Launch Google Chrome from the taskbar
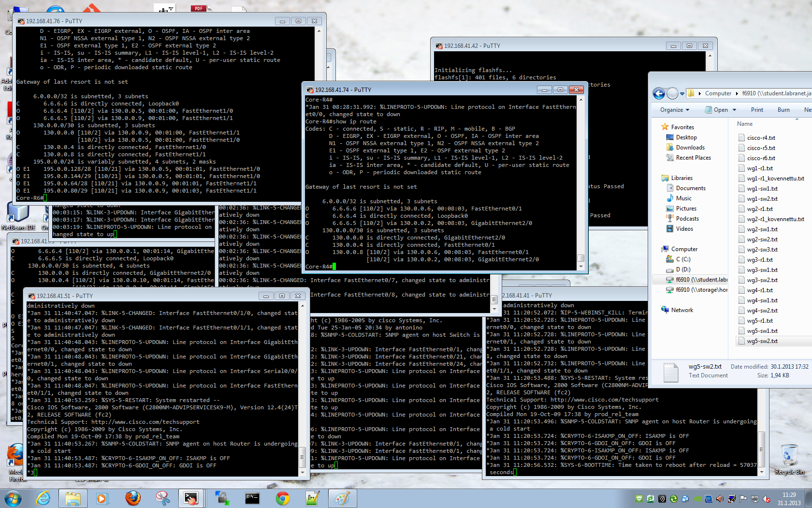This screenshot has width=812, height=508. (x=283, y=498)
